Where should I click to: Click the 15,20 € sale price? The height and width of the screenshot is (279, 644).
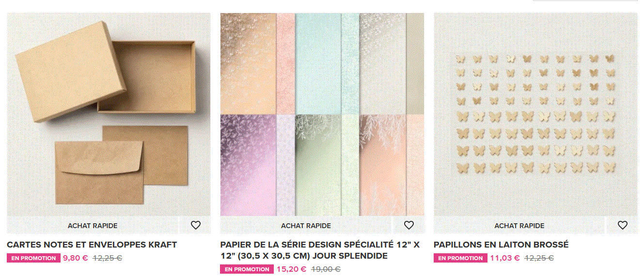[291, 269]
